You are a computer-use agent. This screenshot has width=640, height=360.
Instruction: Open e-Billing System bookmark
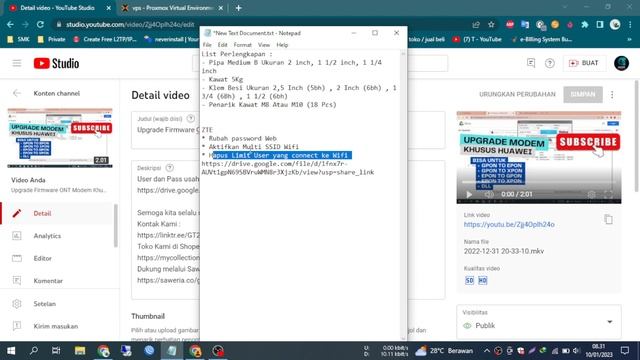click(x=542, y=39)
